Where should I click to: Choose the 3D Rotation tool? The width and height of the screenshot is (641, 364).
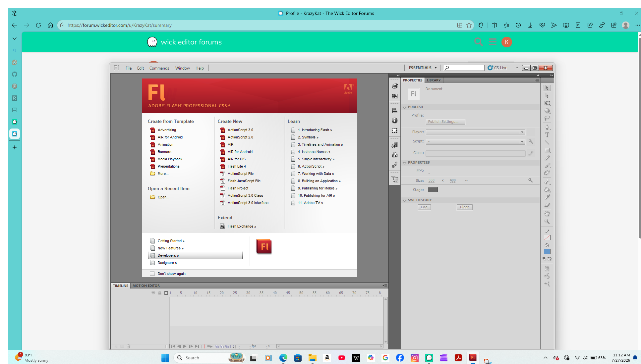coord(547,111)
